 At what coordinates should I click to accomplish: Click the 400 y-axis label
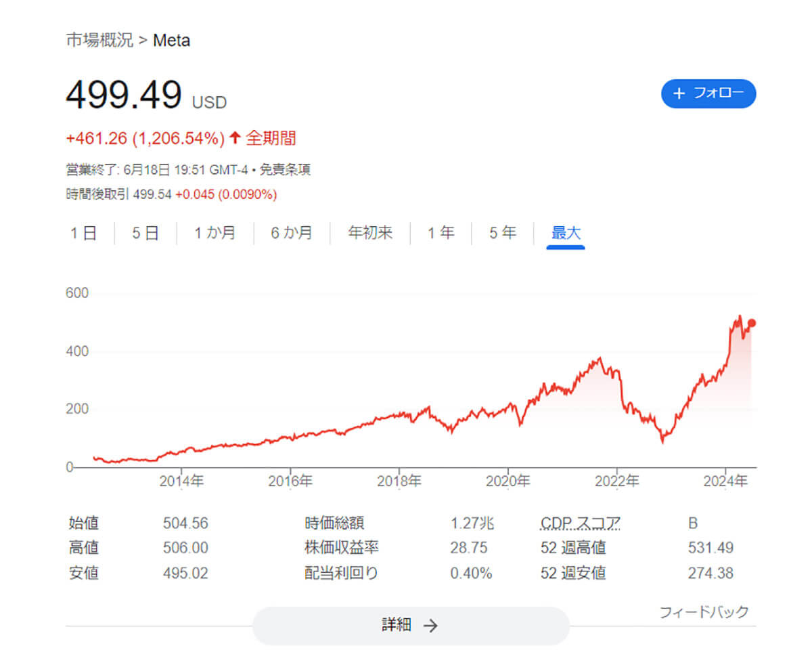coord(77,351)
